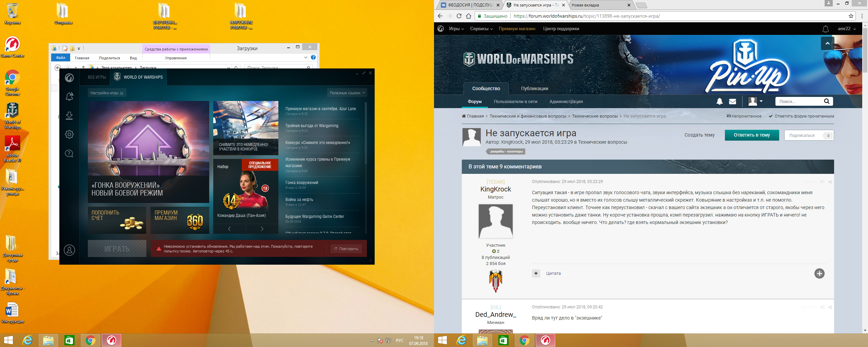Click 'ПОПОЛНИТЬ СЧЕТ' tile
Image resolution: width=868 pixels, height=347 pixels.
click(x=117, y=220)
